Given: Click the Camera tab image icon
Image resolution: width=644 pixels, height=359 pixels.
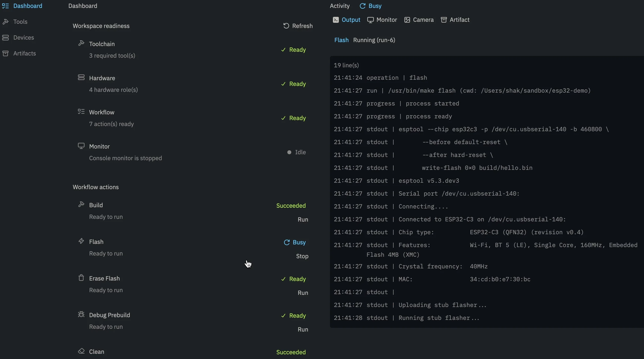Looking at the screenshot, I should click(407, 20).
